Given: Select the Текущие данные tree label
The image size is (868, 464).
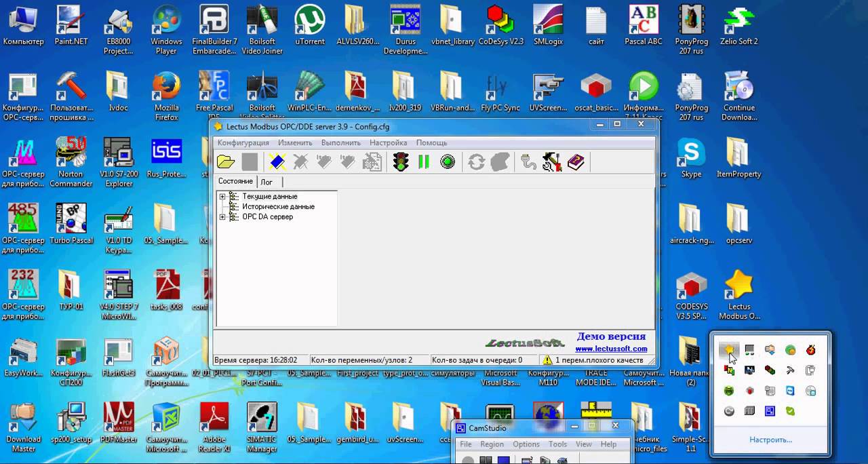Looking at the screenshot, I should tap(269, 197).
